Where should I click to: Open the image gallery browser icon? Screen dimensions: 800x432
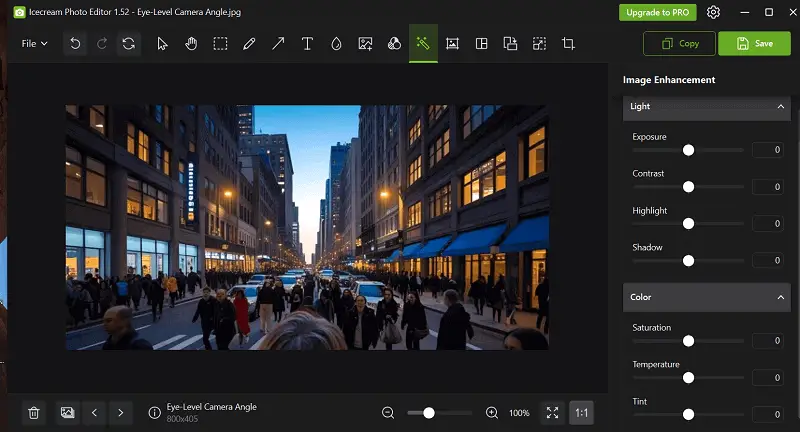point(67,413)
